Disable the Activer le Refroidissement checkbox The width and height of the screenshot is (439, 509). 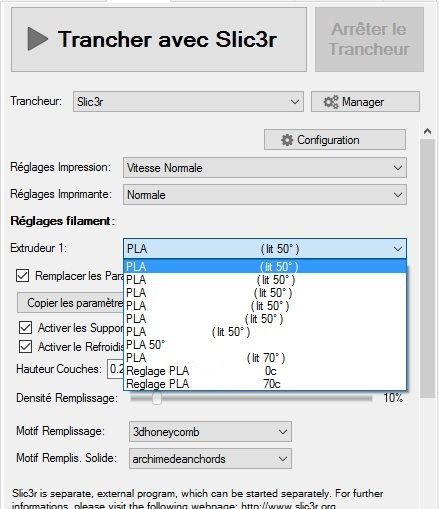25,347
